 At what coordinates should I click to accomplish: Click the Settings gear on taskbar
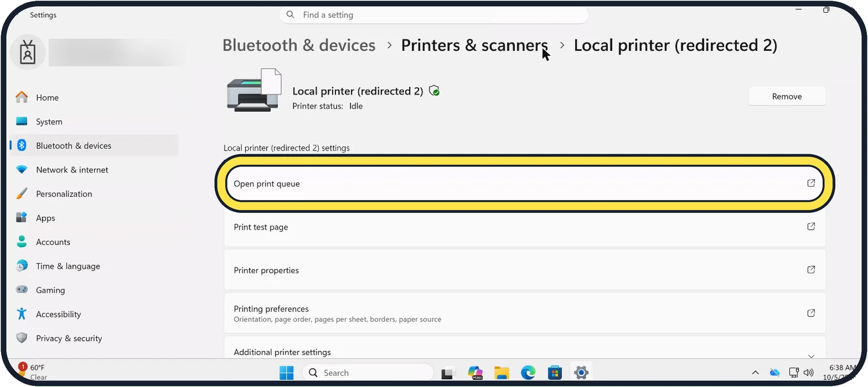581,373
